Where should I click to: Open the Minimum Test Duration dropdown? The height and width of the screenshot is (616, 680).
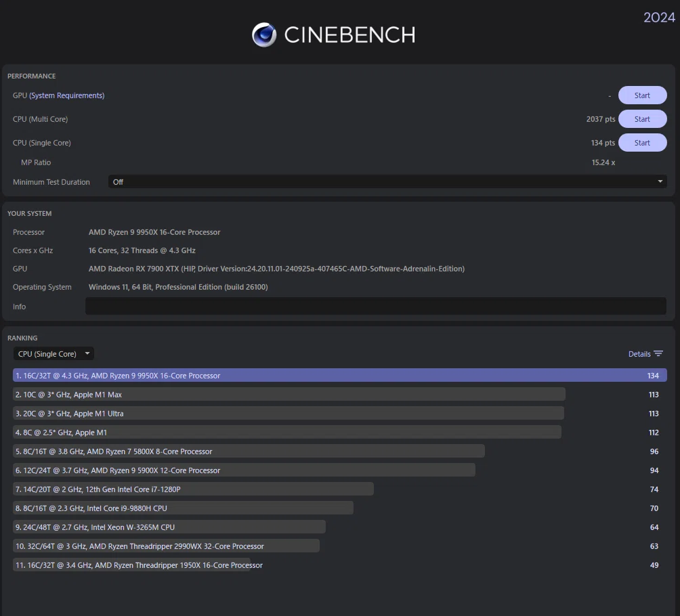pos(387,182)
